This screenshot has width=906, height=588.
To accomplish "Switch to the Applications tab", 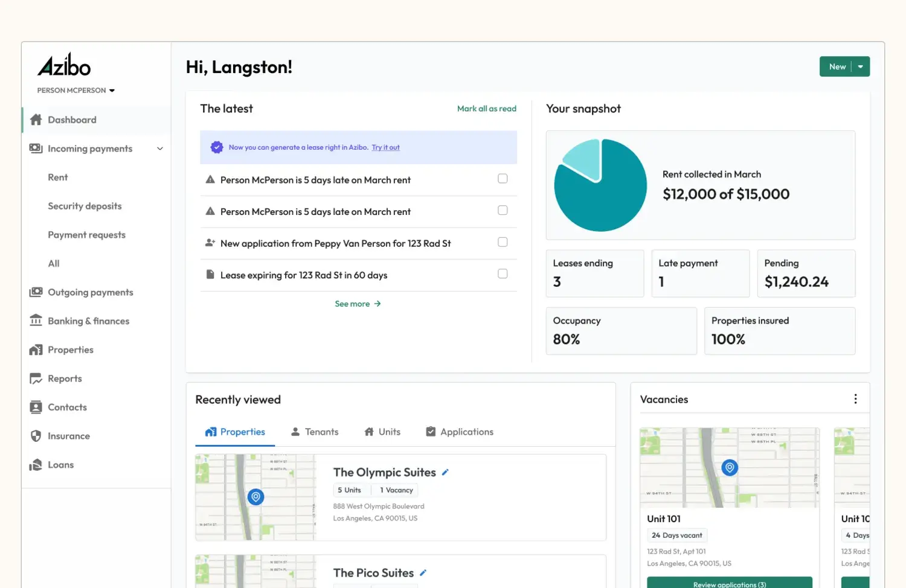I will (460, 432).
